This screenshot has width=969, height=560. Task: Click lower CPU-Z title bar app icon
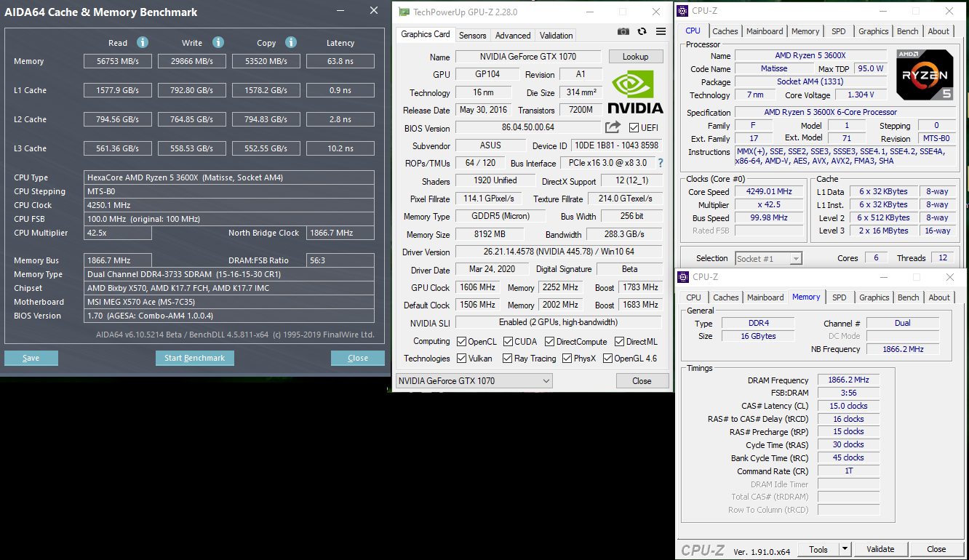point(682,276)
